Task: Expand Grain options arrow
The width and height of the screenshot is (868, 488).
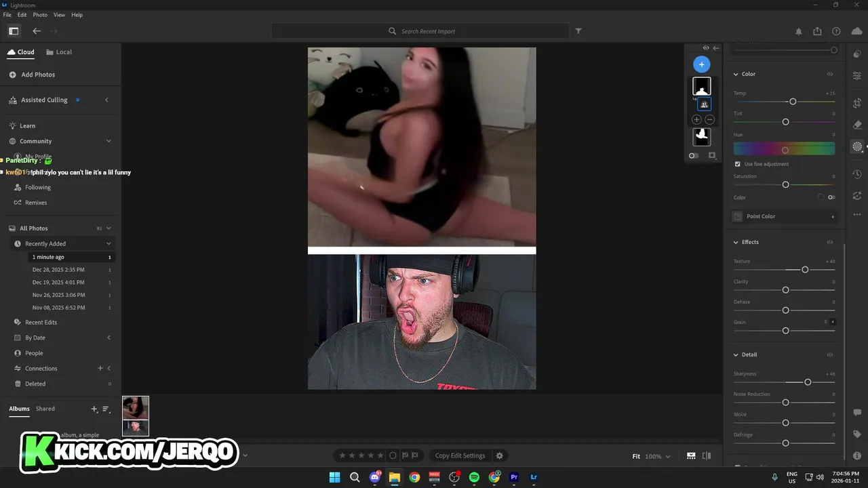Action: coord(833,322)
